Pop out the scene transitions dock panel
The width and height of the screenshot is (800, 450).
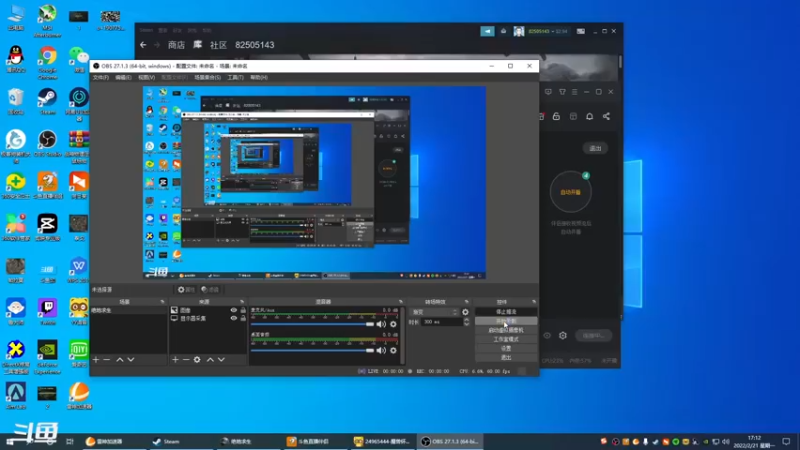pos(466,302)
